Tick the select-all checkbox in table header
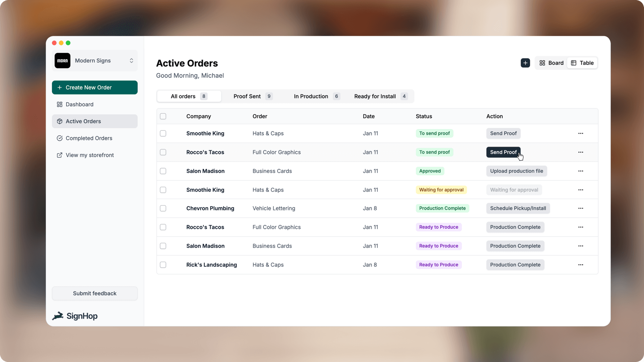This screenshot has height=362, width=644. coord(163,116)
